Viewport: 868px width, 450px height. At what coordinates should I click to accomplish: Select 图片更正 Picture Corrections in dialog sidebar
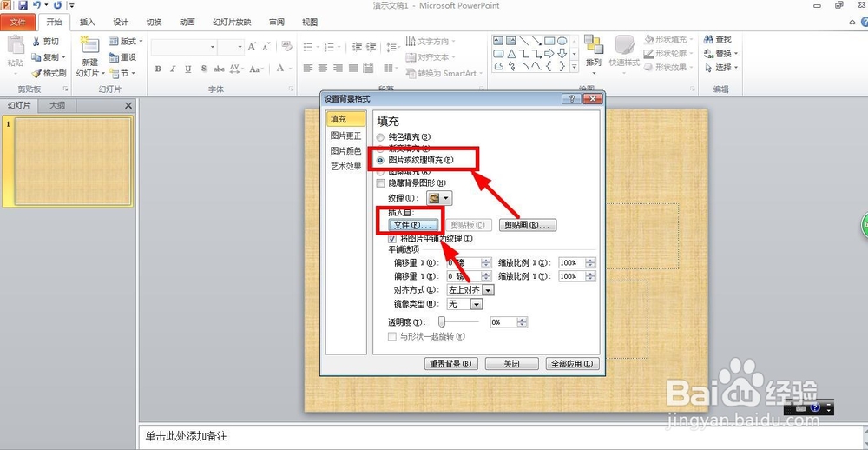[346, 136]
